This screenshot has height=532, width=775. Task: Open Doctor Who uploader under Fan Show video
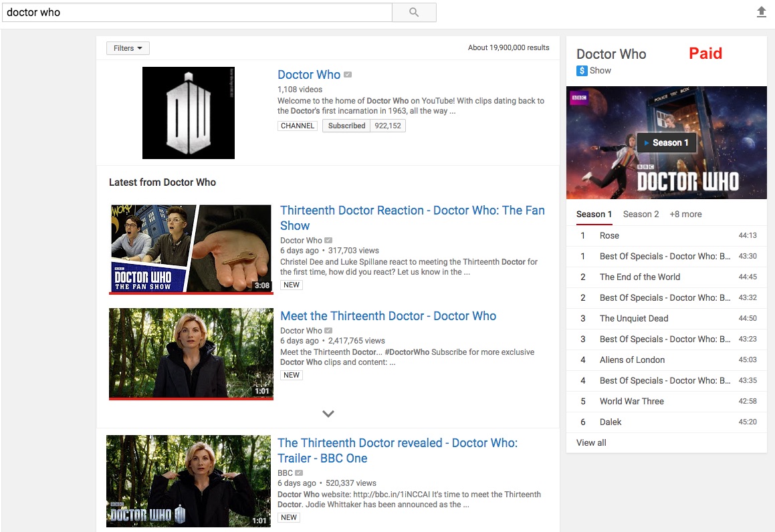pos(301,240)
